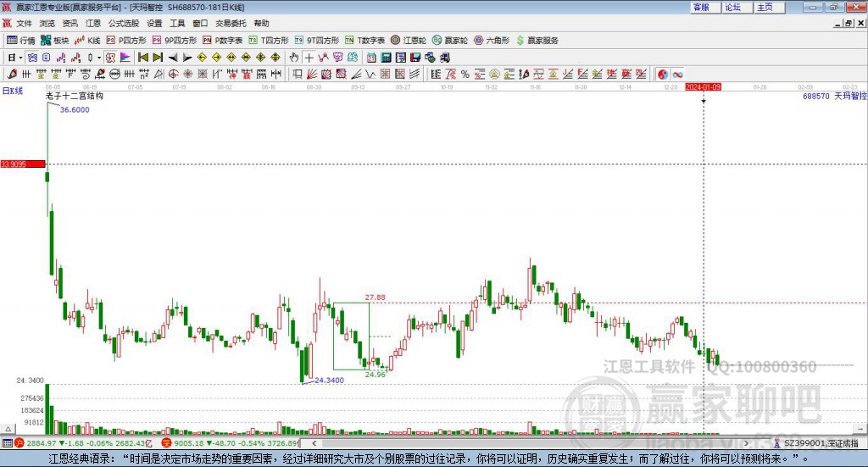This screenshot has width=868, height=467.
Task: Select the percent % retracement tool
Action: (x=465, y=74)
